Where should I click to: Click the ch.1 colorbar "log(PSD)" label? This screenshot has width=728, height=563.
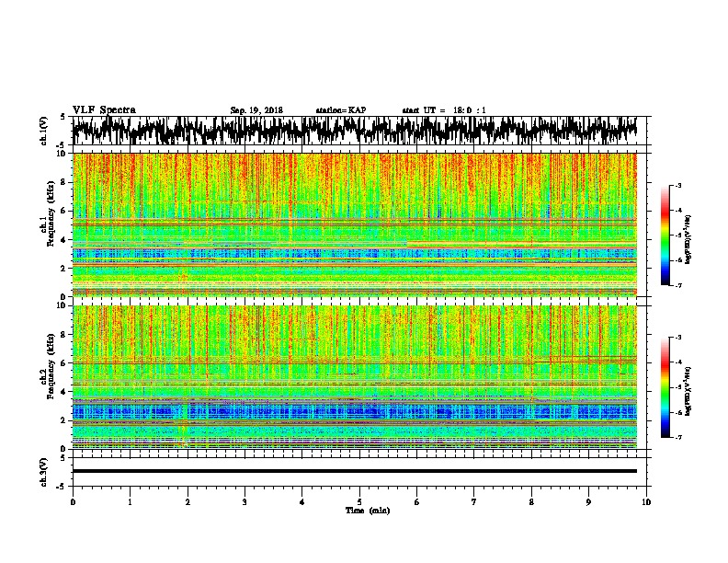pyautogui.click(x=688, y=239)
